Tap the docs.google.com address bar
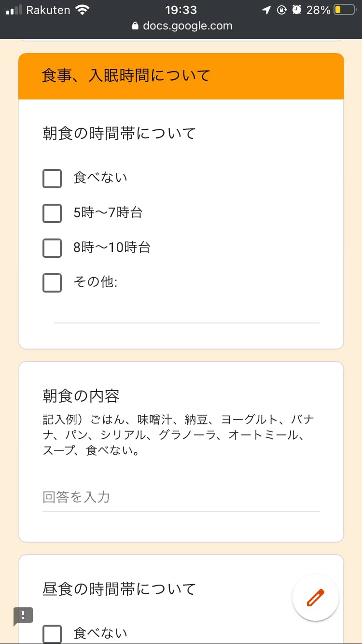The image size is (362, 644). (x=187, y=26)
